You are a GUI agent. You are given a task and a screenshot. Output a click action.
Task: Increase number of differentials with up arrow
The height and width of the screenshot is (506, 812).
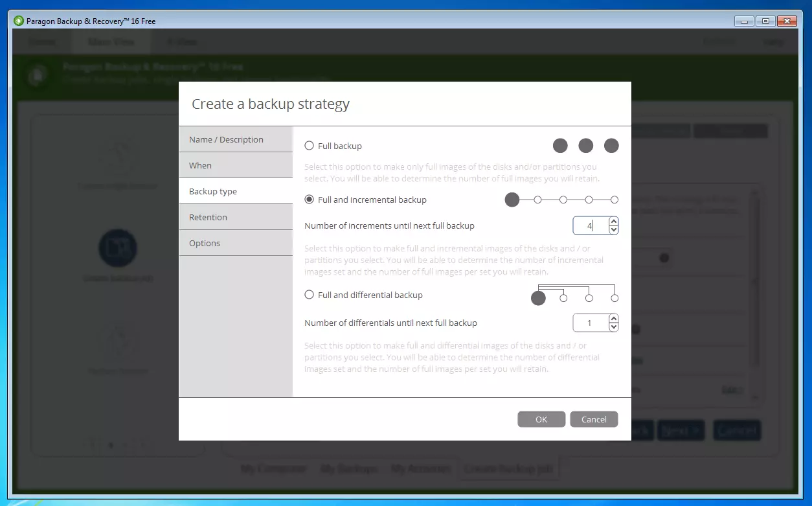coord(614,318)
